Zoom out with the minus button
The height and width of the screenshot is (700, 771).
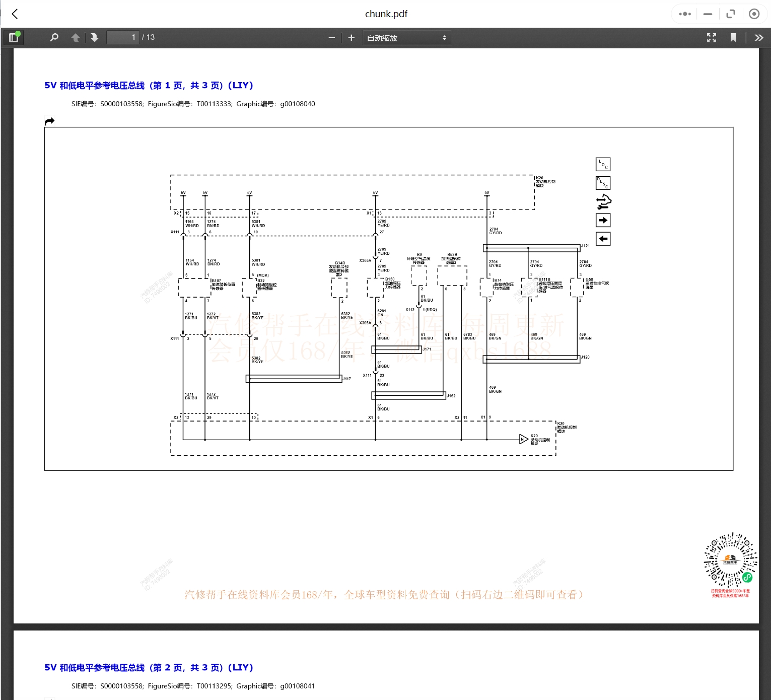pyautogui.click(x=331, y=38)
